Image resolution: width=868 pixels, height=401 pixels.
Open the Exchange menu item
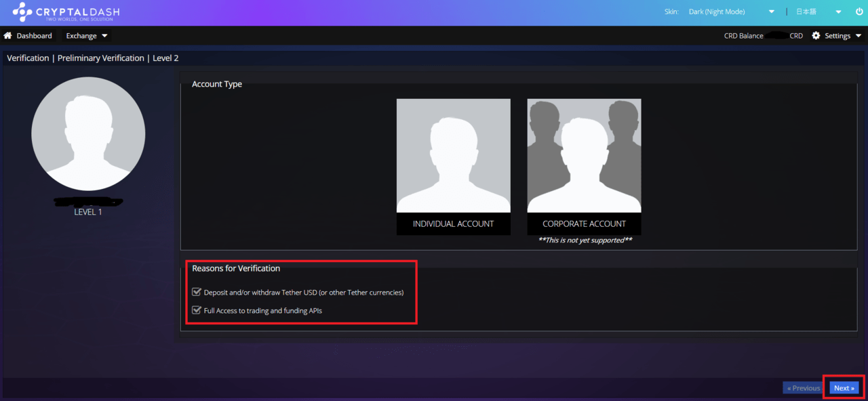click(81, 36)
